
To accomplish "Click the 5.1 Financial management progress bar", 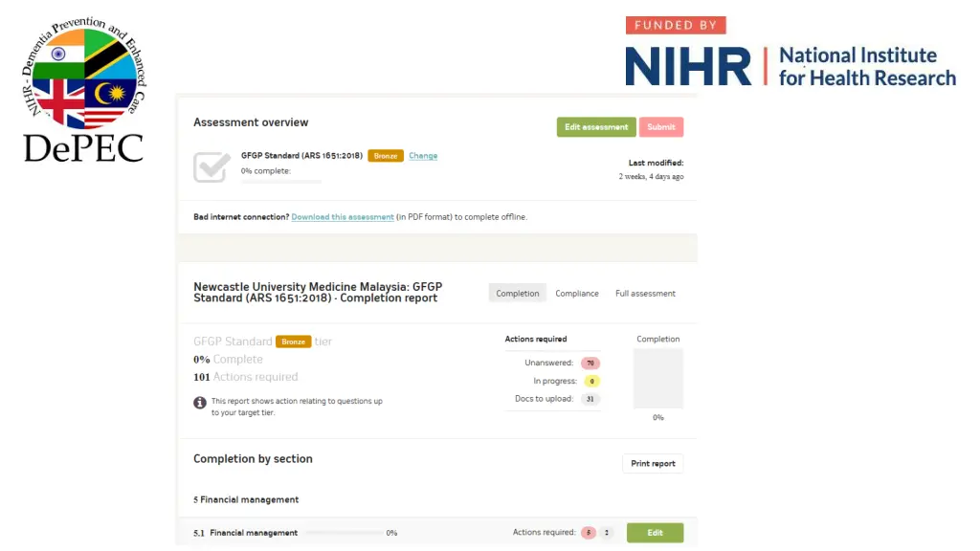I will pyautogui.click(x=345, y=533).
